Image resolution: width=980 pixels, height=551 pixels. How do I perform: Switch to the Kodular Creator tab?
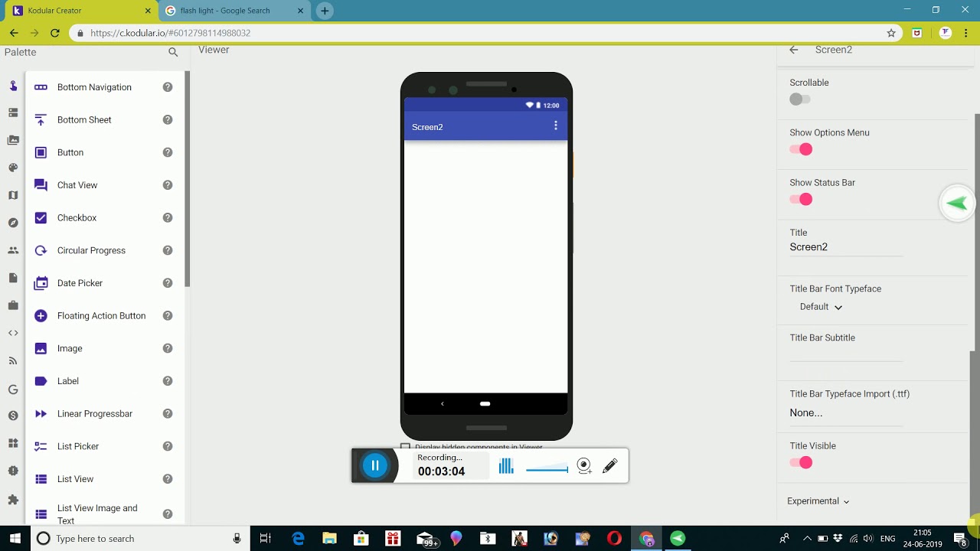[x=80, y=11]
